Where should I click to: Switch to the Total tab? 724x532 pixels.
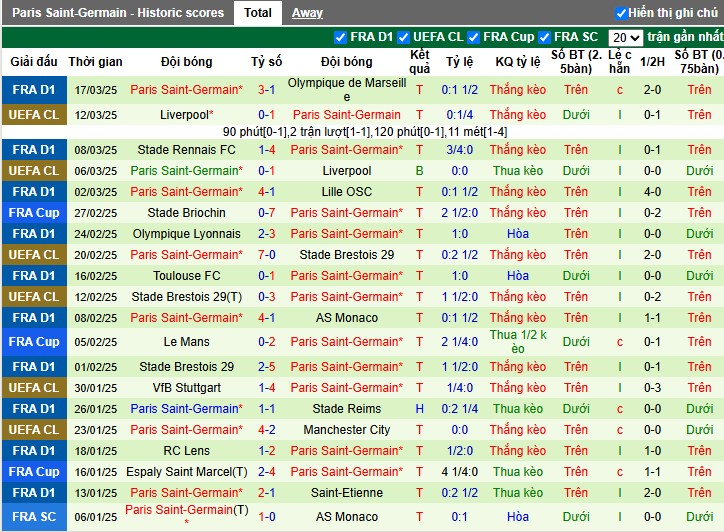[258, 12]
